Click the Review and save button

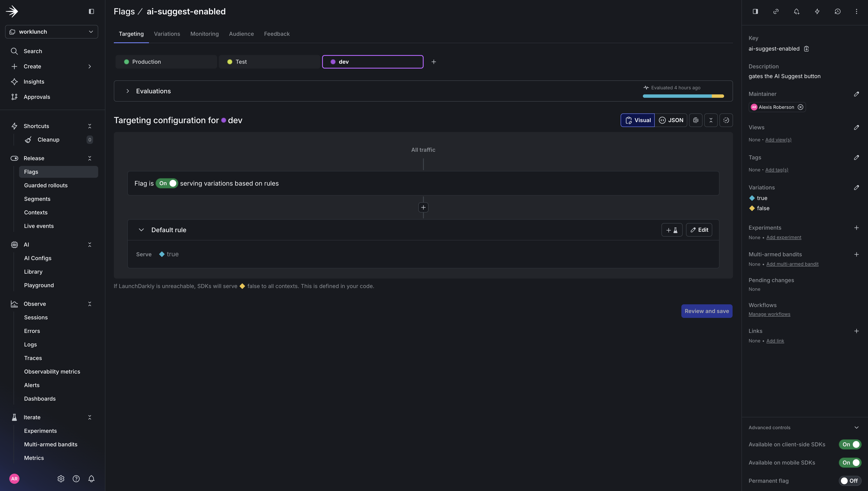pos(707,311)
